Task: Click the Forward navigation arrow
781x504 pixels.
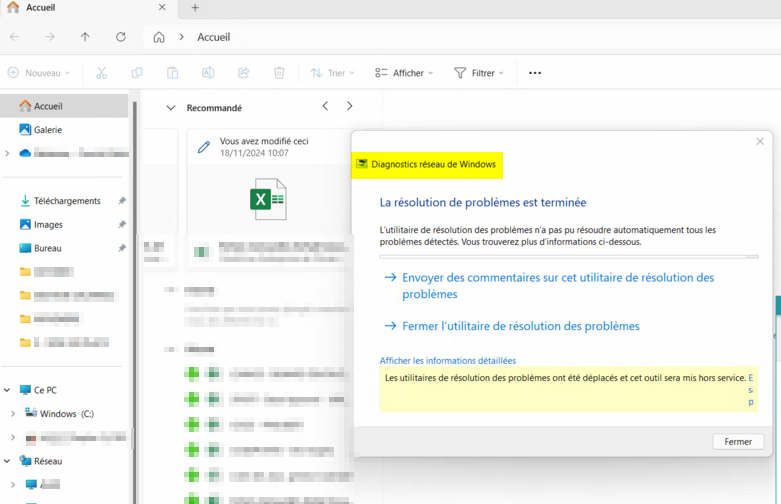Action: point(50,37)
